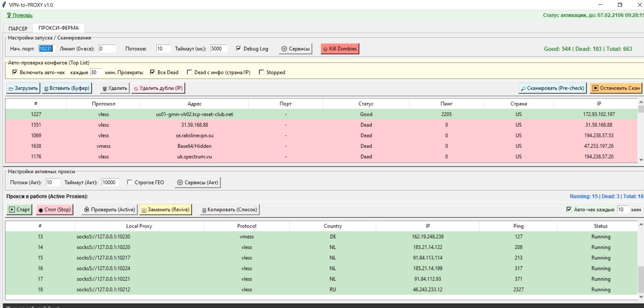Image resolution: width=644 pixels, height=308 pixels.
Task: Sort config list by Статус column
Action: (366, 104)
